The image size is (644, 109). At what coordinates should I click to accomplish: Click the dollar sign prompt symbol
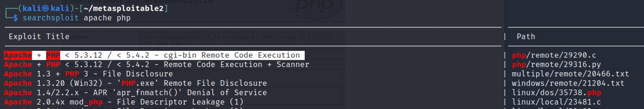(x=16, y=18)
